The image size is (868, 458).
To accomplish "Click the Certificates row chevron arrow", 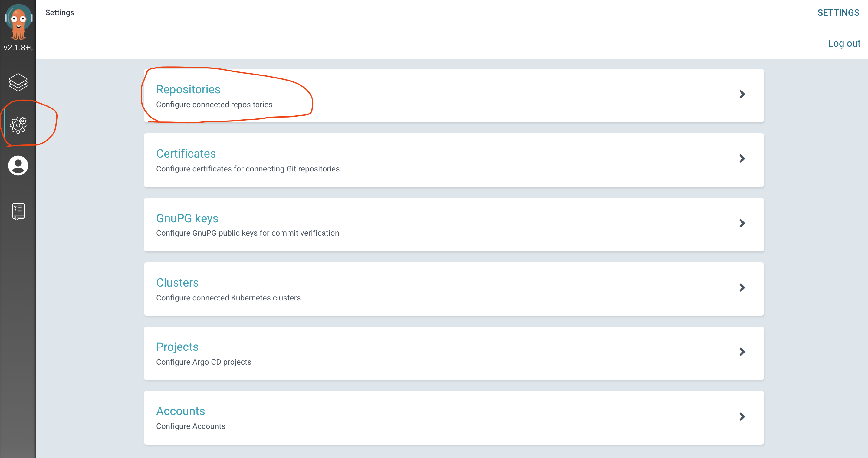I will pyautogui.click(x=741, y=158).
